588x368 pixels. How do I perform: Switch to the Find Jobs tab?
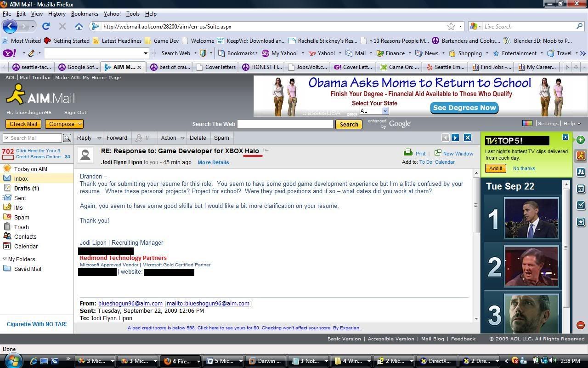(x=491, y=67)
